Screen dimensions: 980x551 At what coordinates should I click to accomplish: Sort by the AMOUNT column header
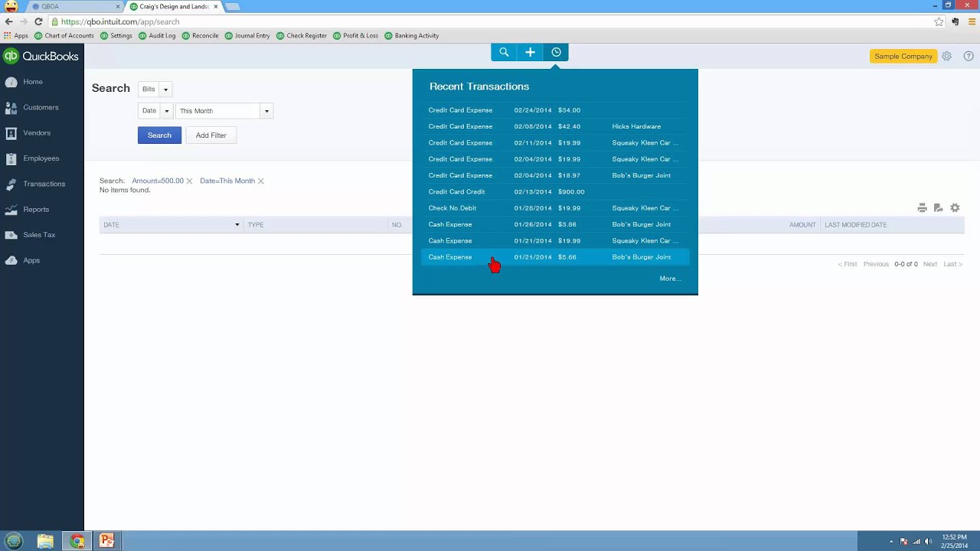click(802, 225)
